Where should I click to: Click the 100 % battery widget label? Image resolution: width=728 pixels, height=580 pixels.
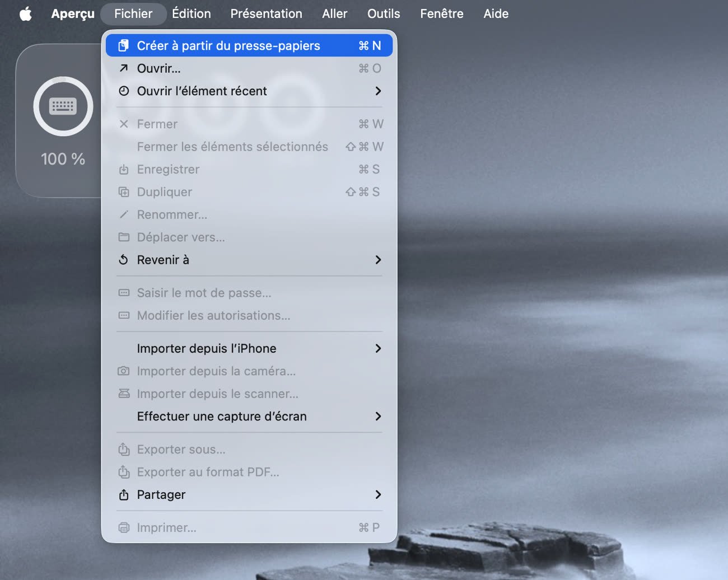[x=63, y=159]
